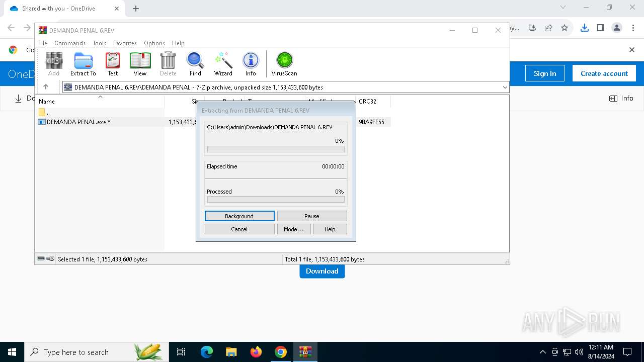The image size is (644, 362).
Task: Launch Microsoft Edge from taskbar
Action: click(x=207, y=352)
